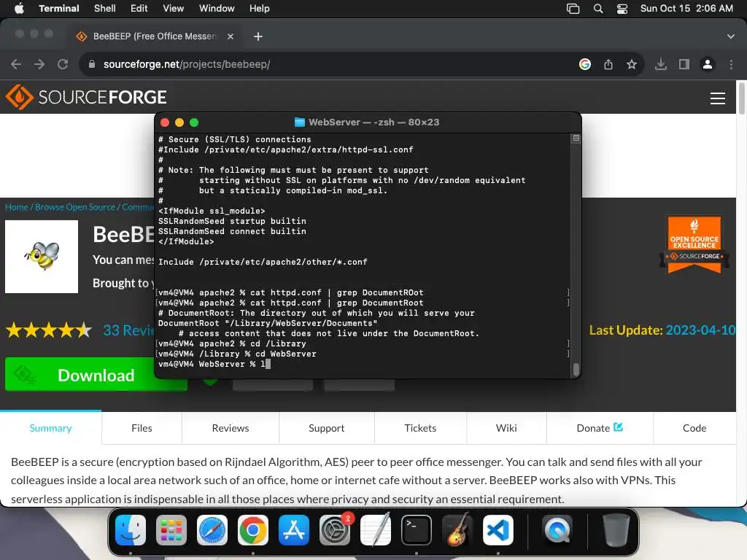Switch to the Support tab
Screen dimensions: 747x560
click(326, 427)
